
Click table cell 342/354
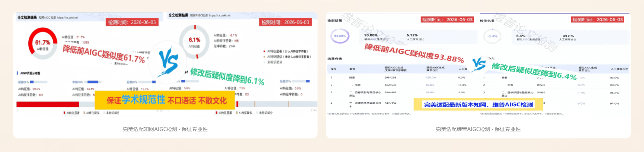(390, 103)
